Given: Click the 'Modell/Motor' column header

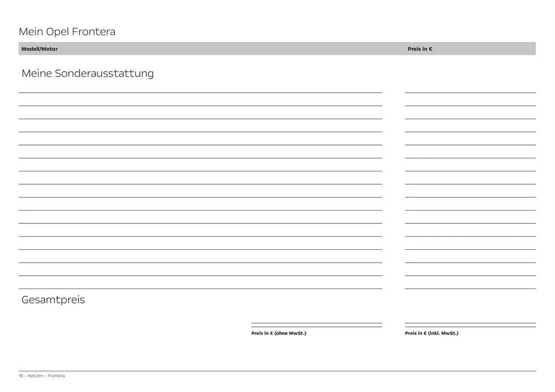Looking at the screenshot, I should 39,49.
